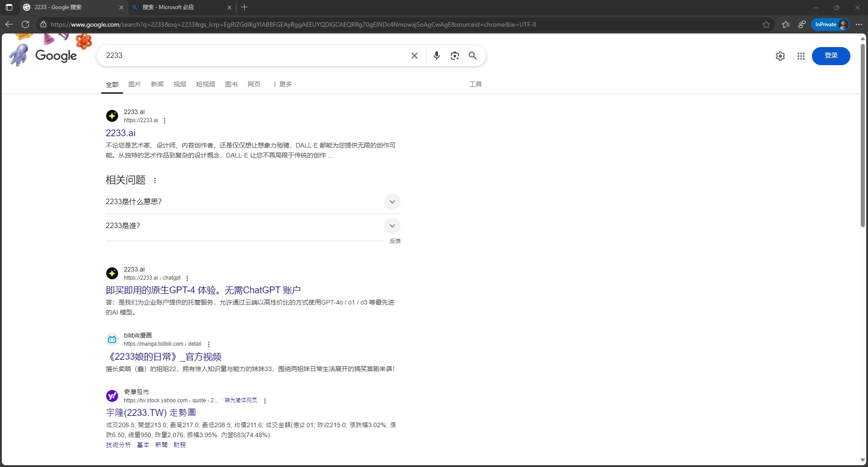Click 反馈 feedback link
868x467 pixels.
pos(395,241)
